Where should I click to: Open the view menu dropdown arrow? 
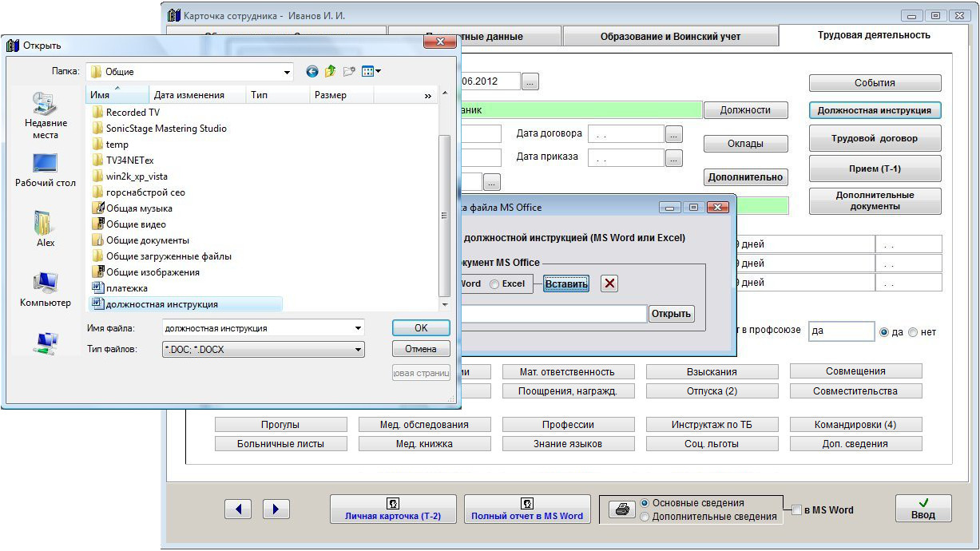(x=378, y=72)
